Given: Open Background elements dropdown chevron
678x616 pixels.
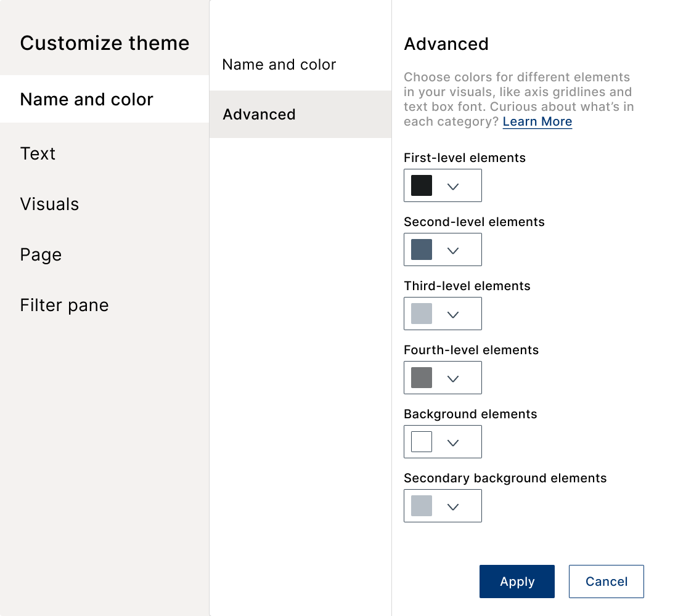Looking at the screenshot, I should point(453,442).
